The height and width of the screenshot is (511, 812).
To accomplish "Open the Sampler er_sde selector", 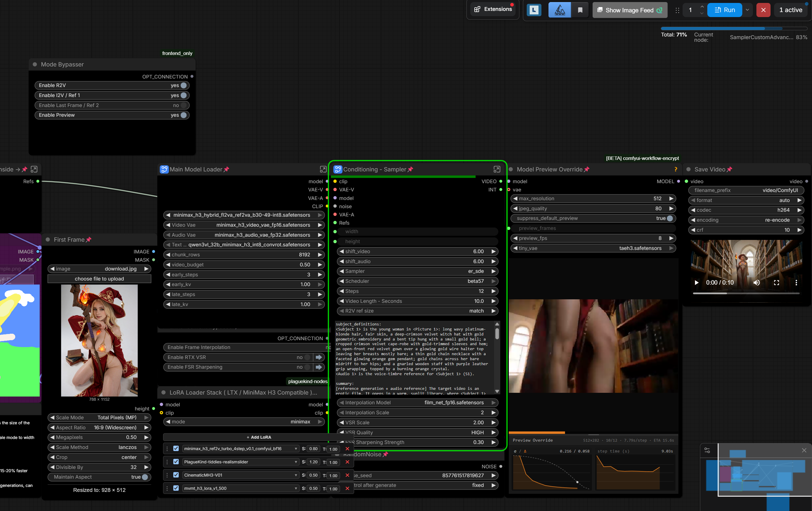I will tap(417, 271).
